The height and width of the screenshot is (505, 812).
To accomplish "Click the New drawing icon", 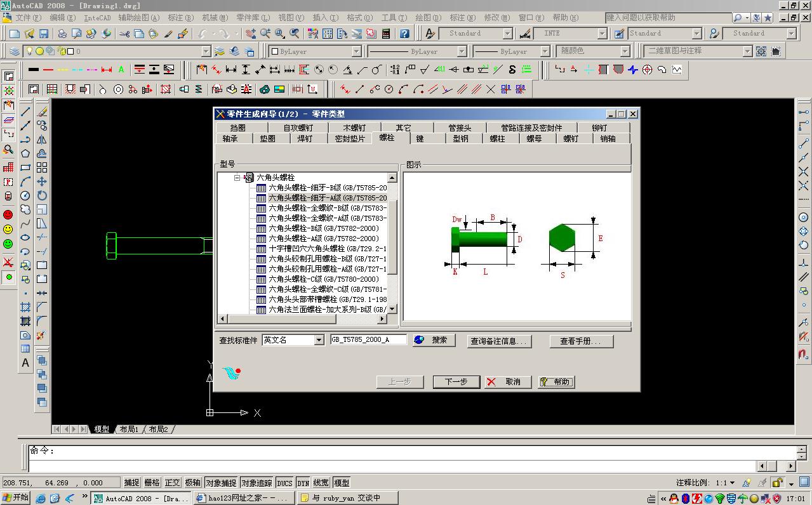I will (x=15, y=34).
